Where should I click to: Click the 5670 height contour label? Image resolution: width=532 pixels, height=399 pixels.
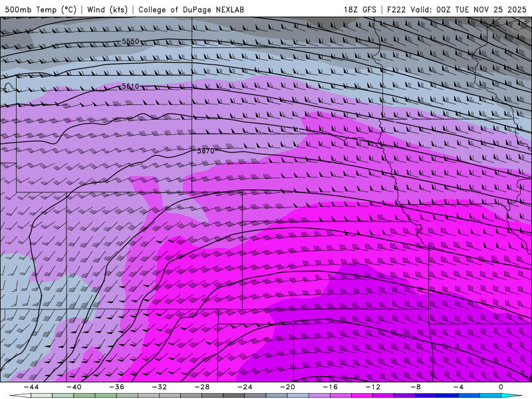[206, 151]
